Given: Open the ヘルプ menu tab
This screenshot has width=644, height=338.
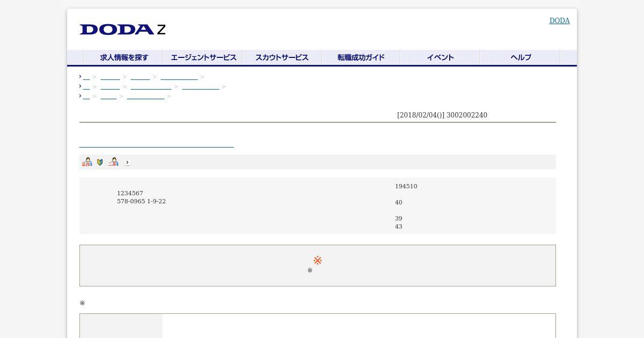Looking at the screenshot, I should pos(520,57).
